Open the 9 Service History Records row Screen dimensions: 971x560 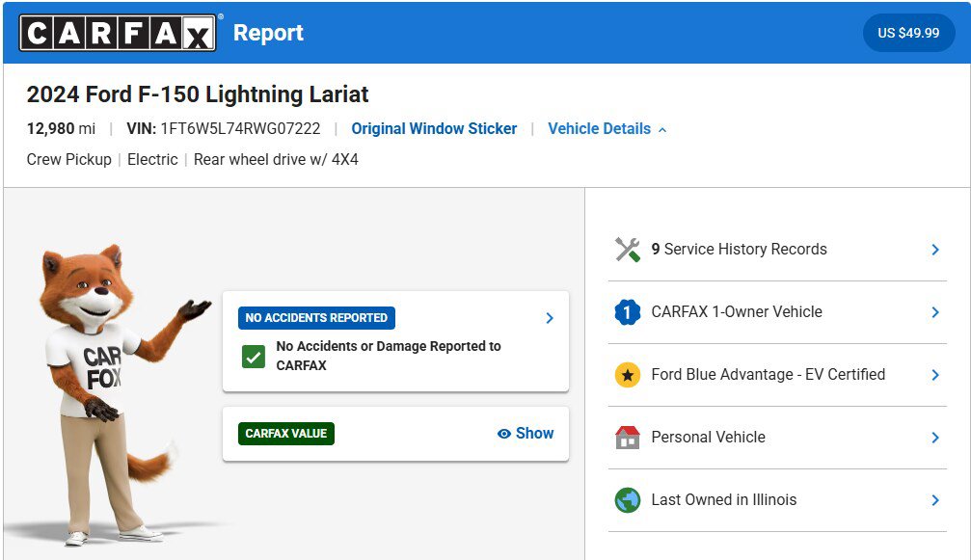click(x=777, y=250)
